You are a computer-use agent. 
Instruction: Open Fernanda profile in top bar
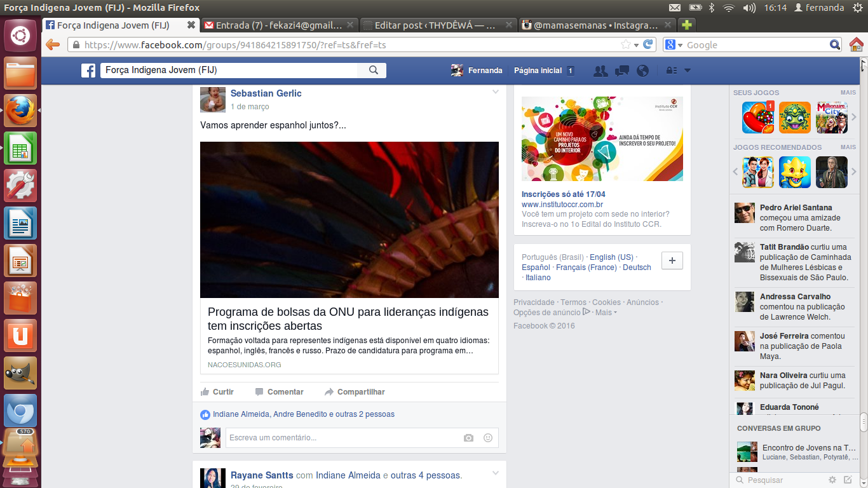pyautogui.click(x=477, y=71)
